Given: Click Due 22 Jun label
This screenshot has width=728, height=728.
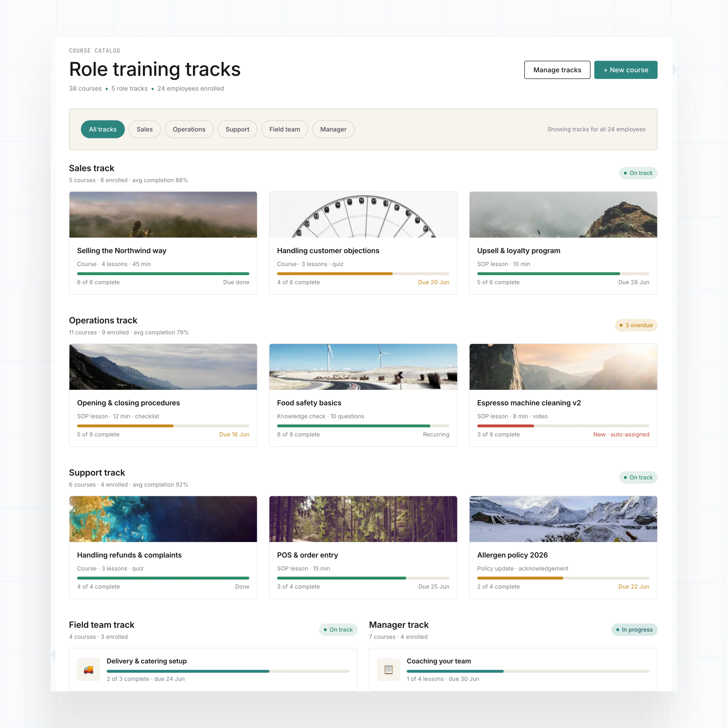Looking at the screenshot, I should pos(634,587).
